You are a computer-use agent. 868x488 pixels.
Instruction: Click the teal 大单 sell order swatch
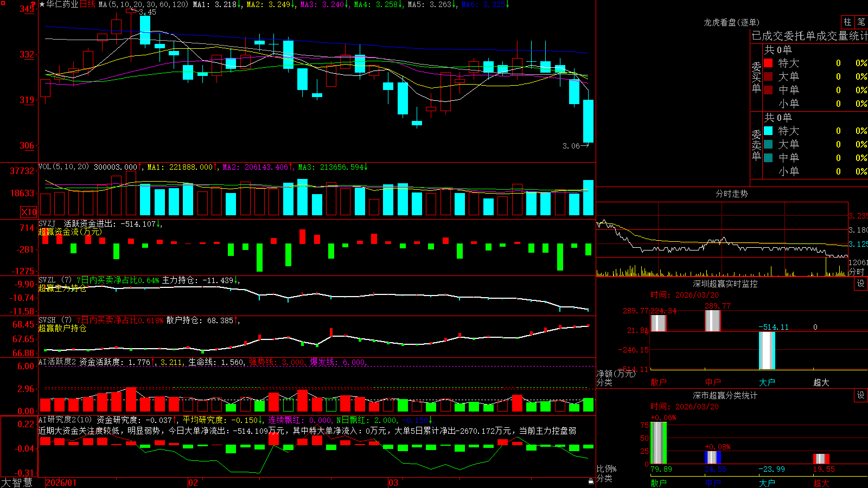[x=768, y=144]
